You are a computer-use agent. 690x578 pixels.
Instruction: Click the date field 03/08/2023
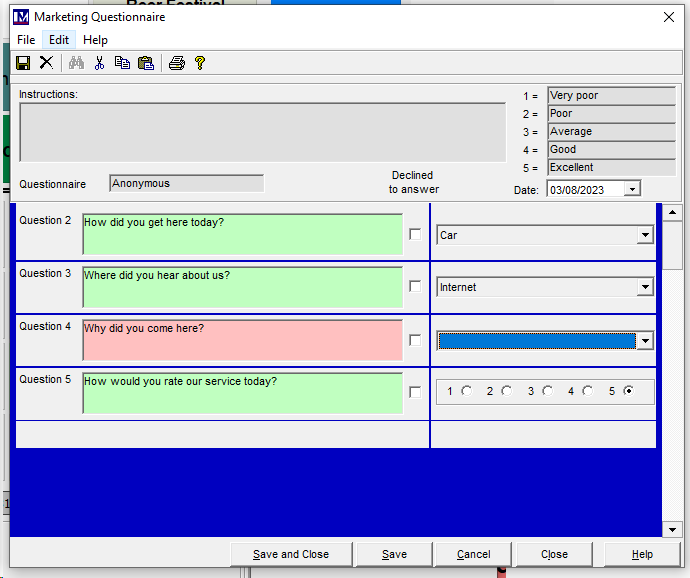585,190
